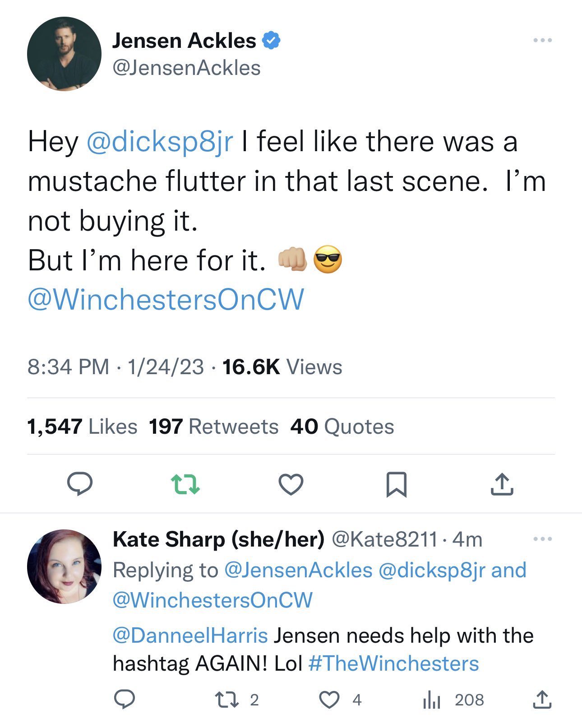The image size is (582, 728).
Task: Like Kate Sharp's reply
Action: pos(329,700)
